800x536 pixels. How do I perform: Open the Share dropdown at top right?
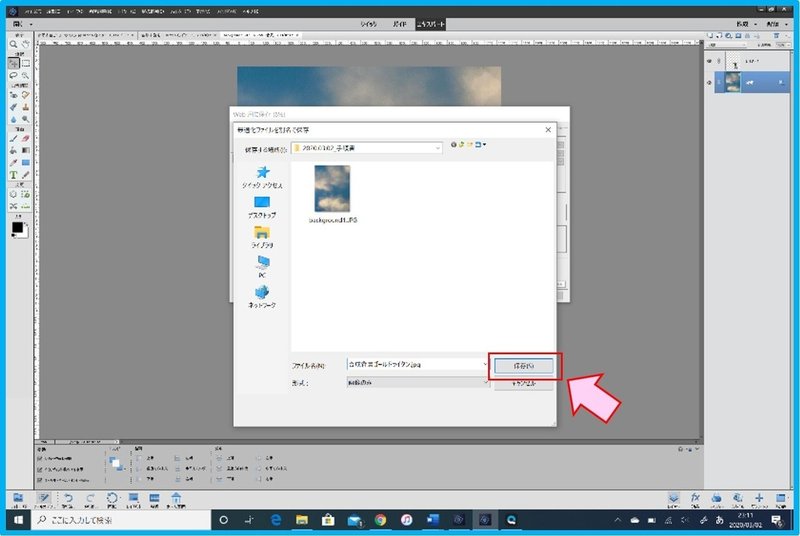(x=776, y=24)
